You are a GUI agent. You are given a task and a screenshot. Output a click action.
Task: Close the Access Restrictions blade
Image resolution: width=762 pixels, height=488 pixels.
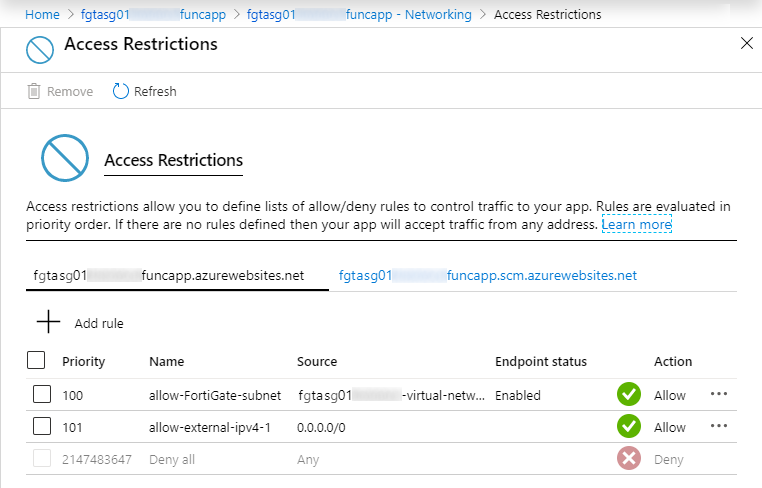747,43
